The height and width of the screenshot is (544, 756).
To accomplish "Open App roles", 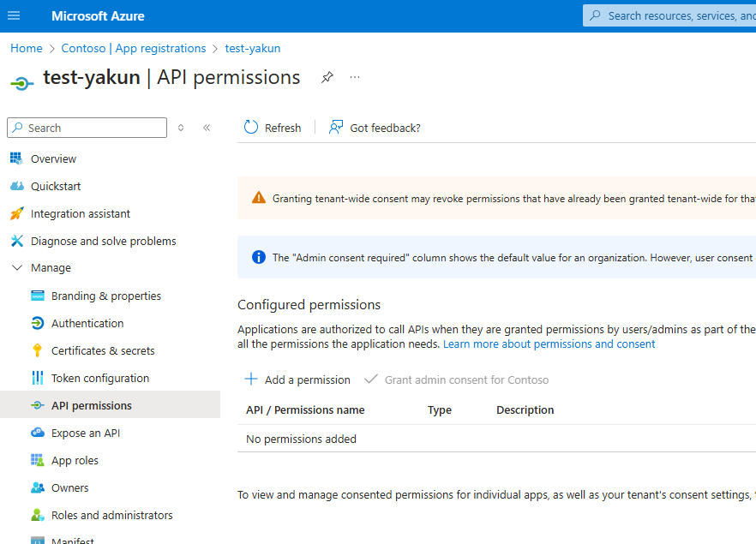I will 75,461.
